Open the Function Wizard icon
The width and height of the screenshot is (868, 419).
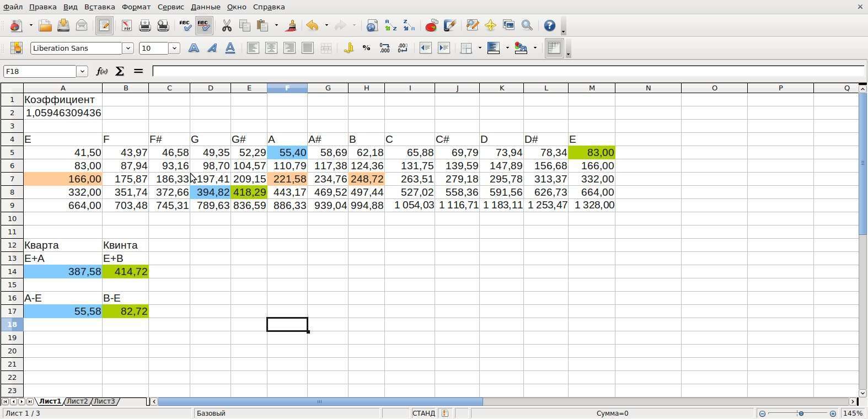tap(102, 71)
